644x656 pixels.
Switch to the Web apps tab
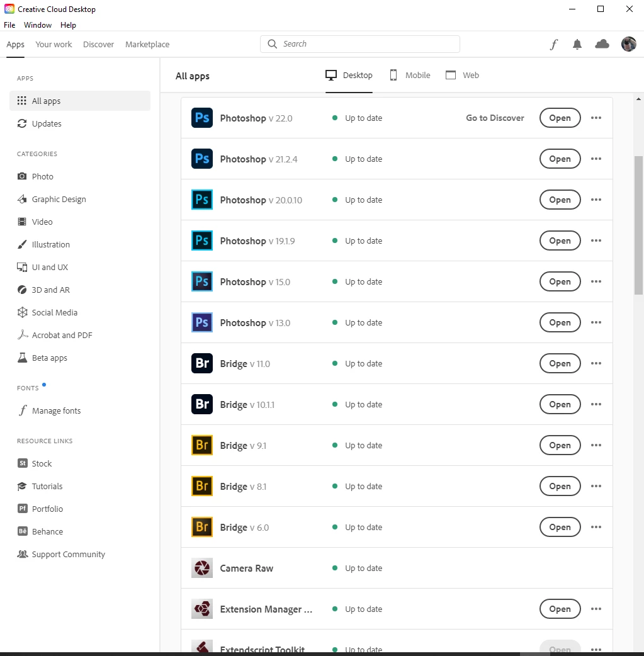(x=463, y=76)
